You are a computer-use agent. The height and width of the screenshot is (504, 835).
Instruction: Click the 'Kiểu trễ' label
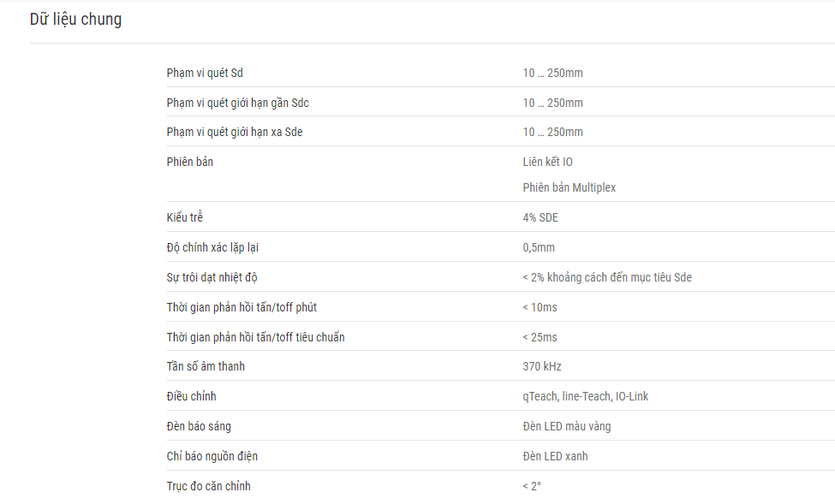tap(184, 217)
